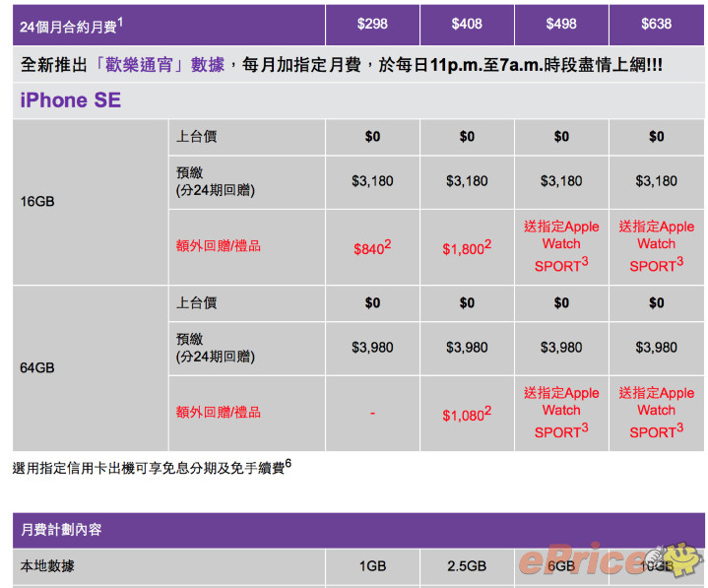The image size is (708, 588).
Task: Click the 24個月合約月費 header label
Action: (71, 26)
